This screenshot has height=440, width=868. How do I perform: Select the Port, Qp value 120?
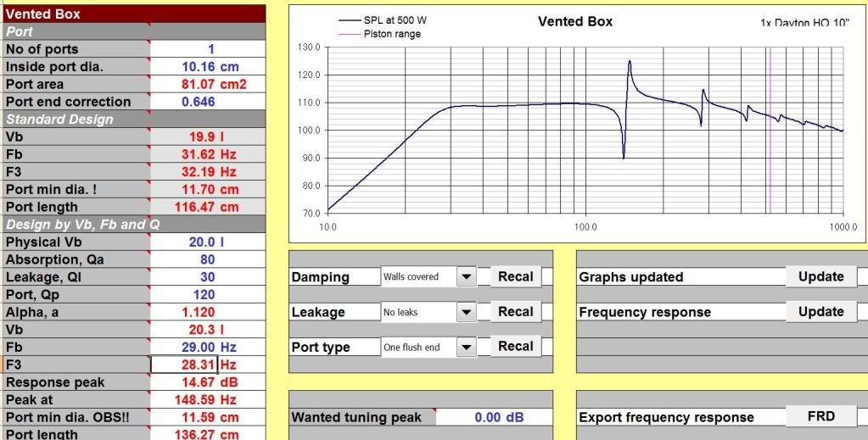[x=208, y=294]
